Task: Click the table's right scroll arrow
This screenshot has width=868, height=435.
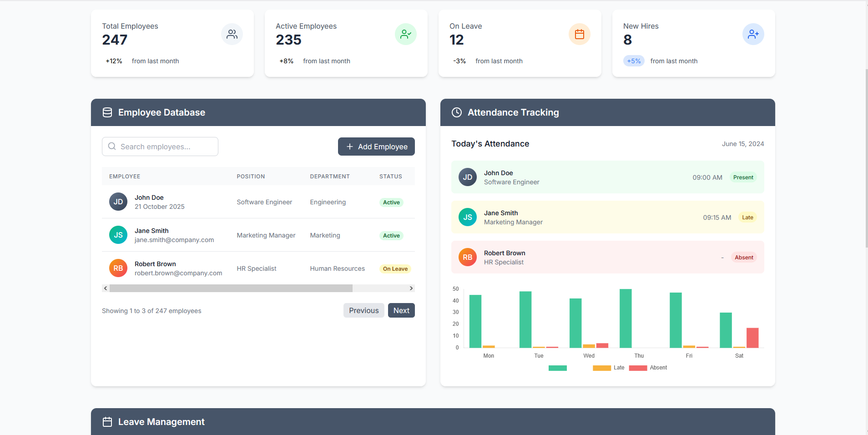Action: (x=411, y=288)
